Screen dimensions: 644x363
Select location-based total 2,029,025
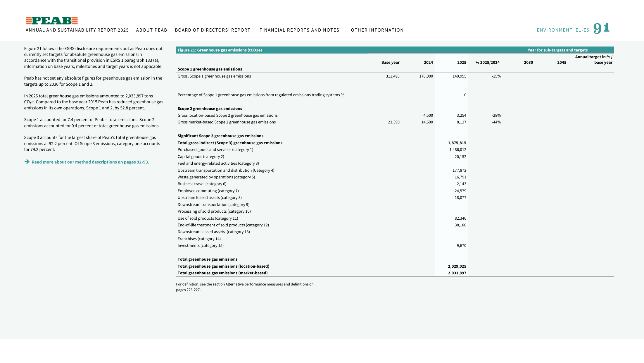(x=457, y=266)
